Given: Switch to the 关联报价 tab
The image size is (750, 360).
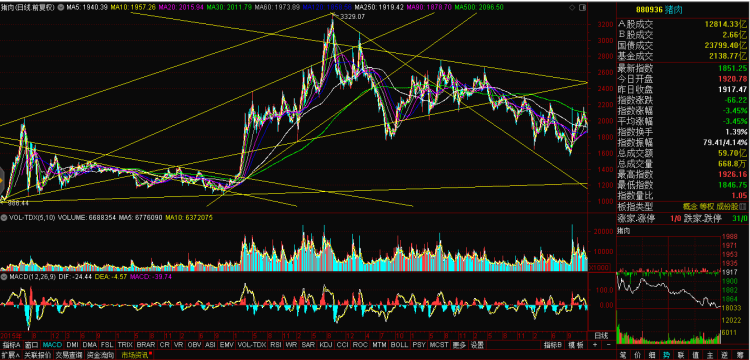Looking at the screenshot, I should pyautogui.click(x=37, y=355).
